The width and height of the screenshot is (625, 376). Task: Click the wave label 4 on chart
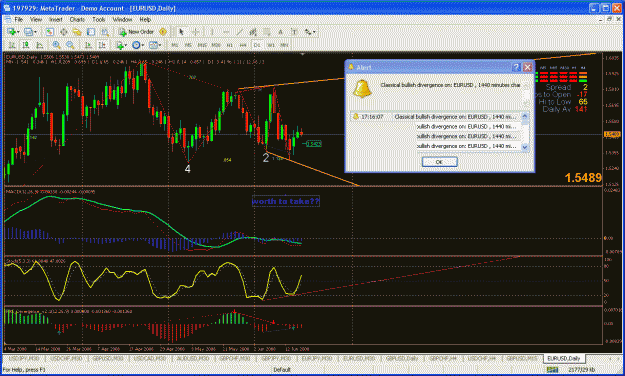(x=187, y=169)
